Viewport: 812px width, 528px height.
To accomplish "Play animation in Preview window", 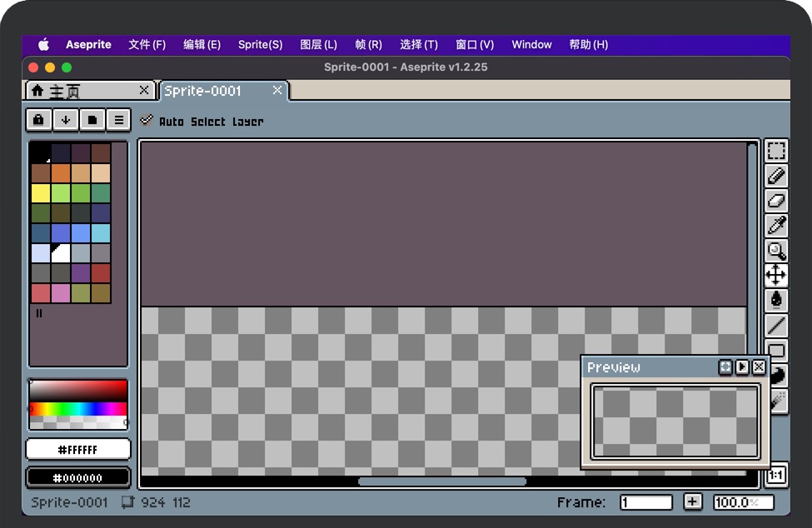I will click(x=742, y=367).
